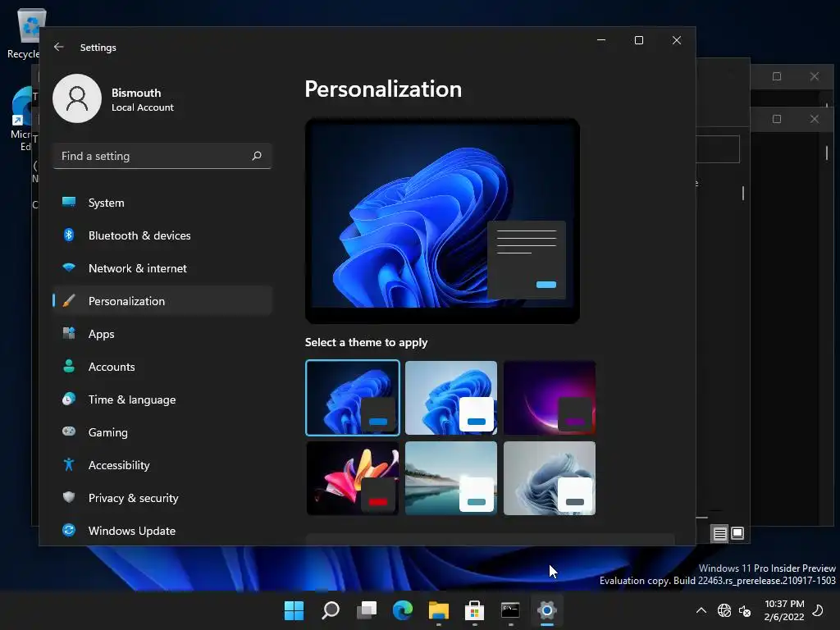Go to Time & language settings
Viewport: 840px width, 630px height.
tap(162, 399)
